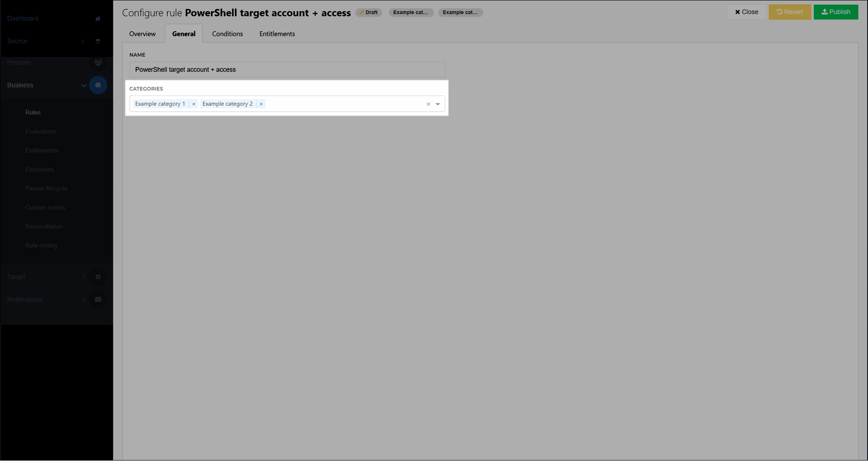
Task: Clear all selected categories with the X control
Action: point(428,104)
